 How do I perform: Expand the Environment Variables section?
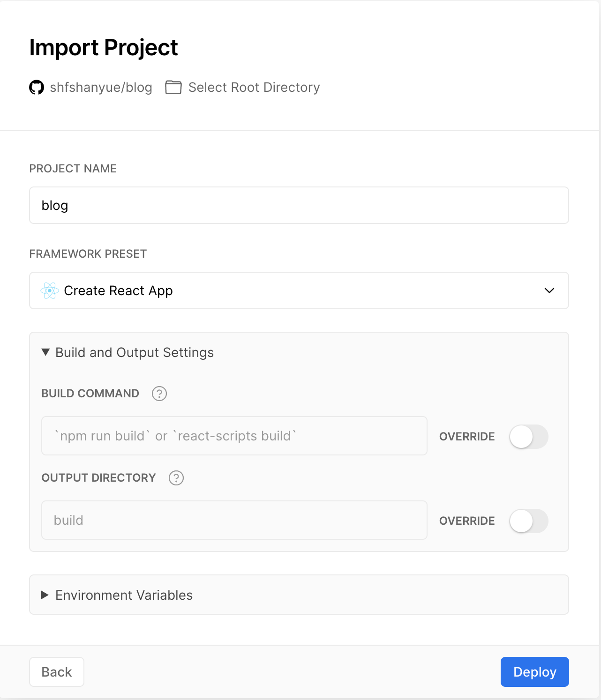(124, 595)
